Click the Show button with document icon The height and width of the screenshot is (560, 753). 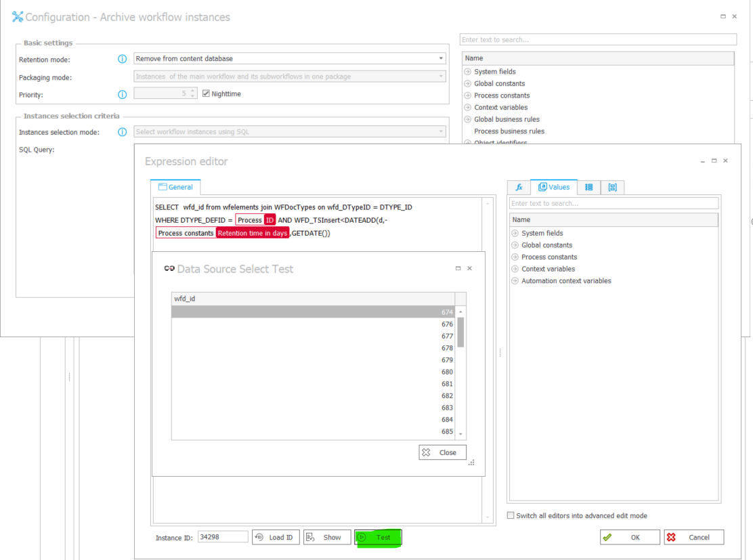(326, 537)
